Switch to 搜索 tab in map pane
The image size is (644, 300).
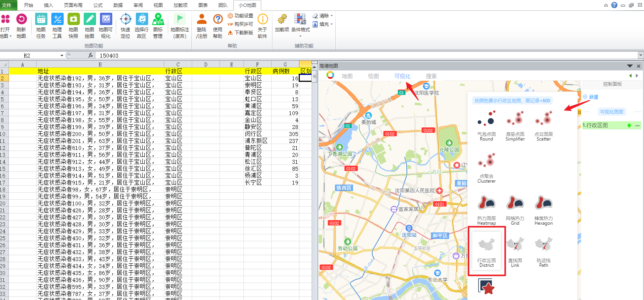[431, 76]
